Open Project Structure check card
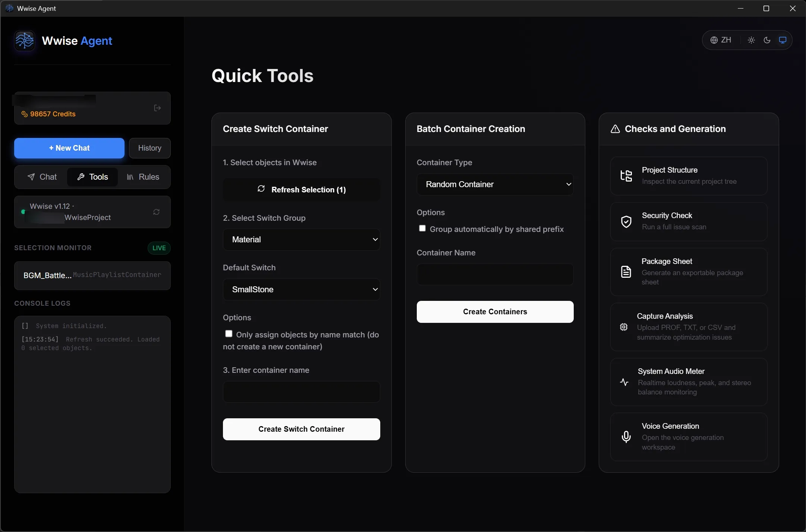The image size is (806, 532). (x=689, y=176)
